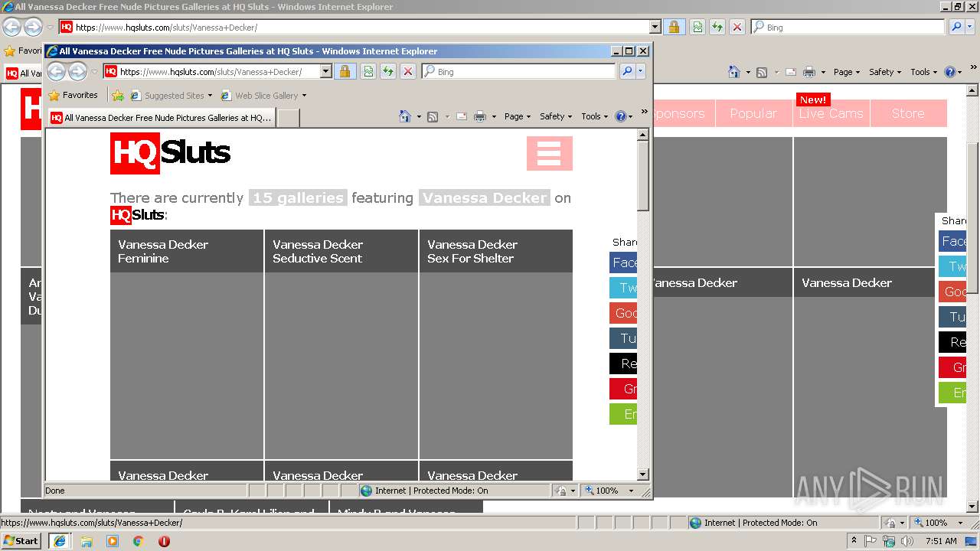Click background window vertical scrollbar thumb

pos(972,218)
